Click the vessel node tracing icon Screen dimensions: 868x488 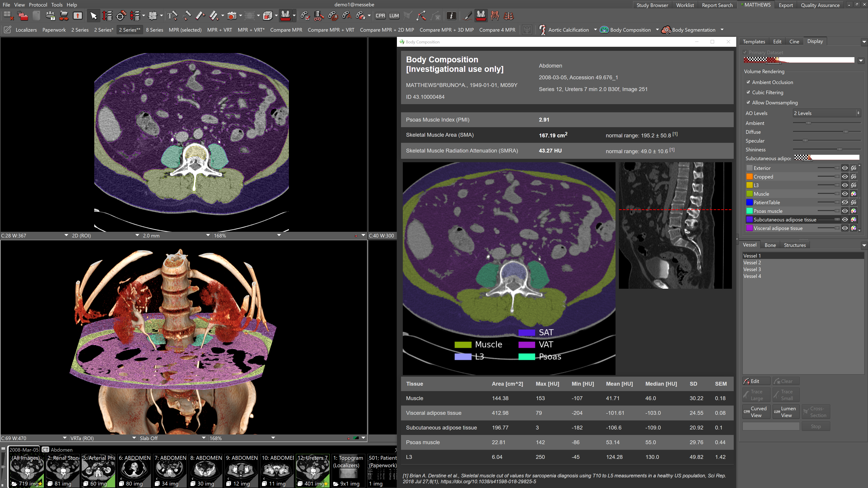tap(421, 16)
